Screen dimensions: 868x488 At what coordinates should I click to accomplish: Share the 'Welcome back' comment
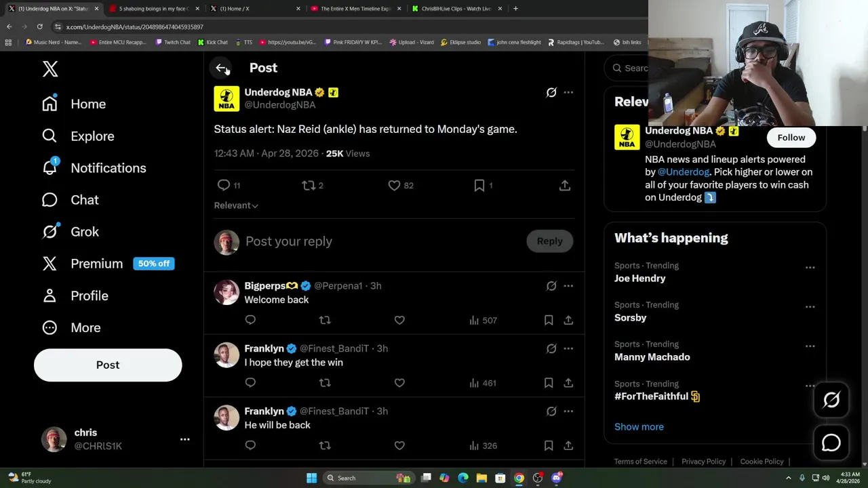coord(568,320)
